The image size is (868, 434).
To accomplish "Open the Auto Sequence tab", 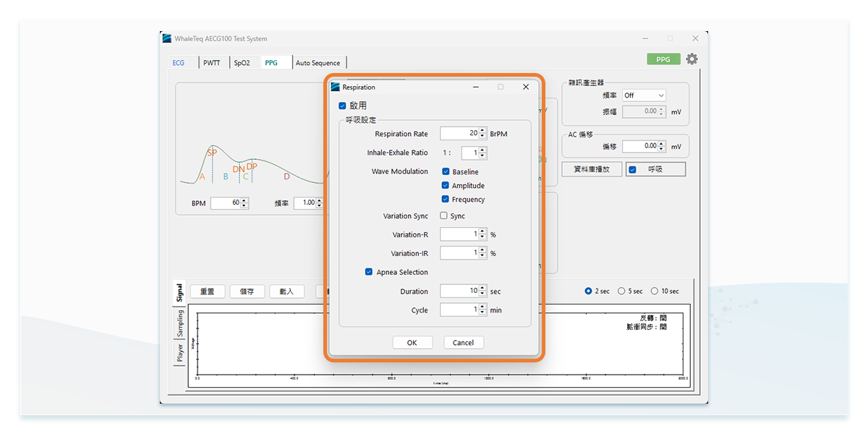I will [318, 63].
